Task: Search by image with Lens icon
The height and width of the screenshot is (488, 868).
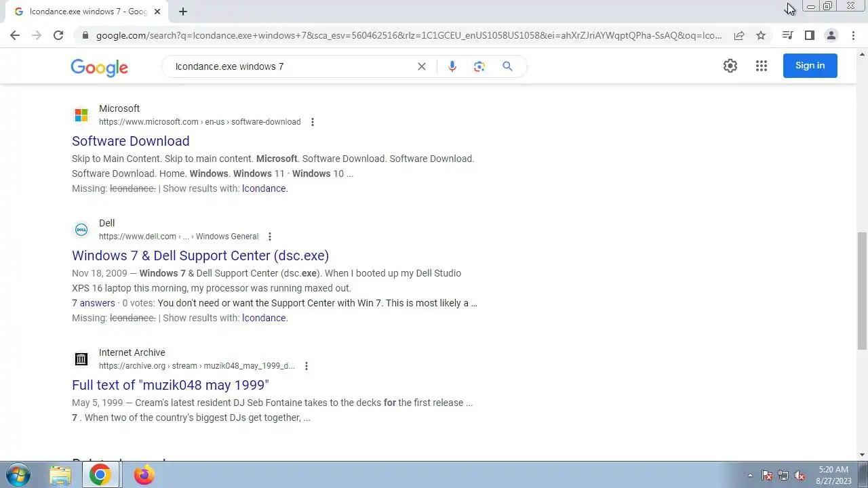Action: pos(479,66)
